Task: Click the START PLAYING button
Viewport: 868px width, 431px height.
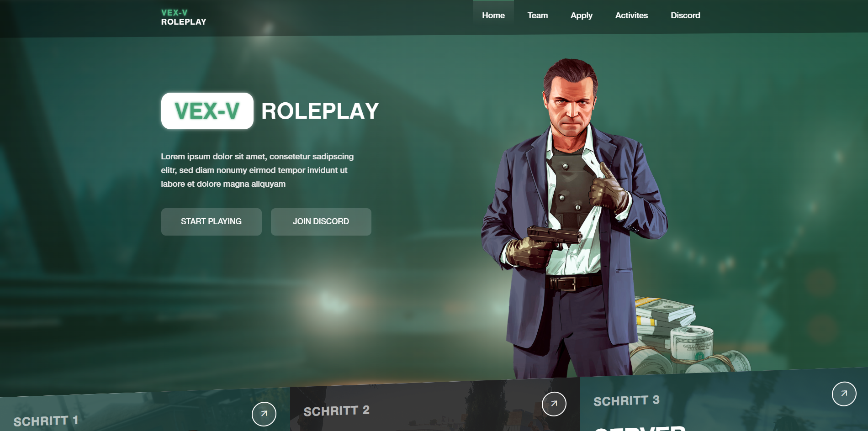Action: pyautogui.click(x=212, y=222)
